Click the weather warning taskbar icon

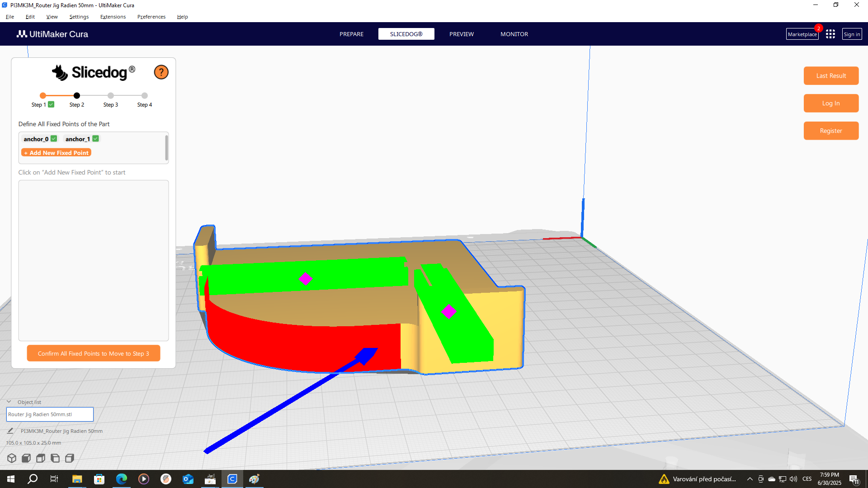664,479
